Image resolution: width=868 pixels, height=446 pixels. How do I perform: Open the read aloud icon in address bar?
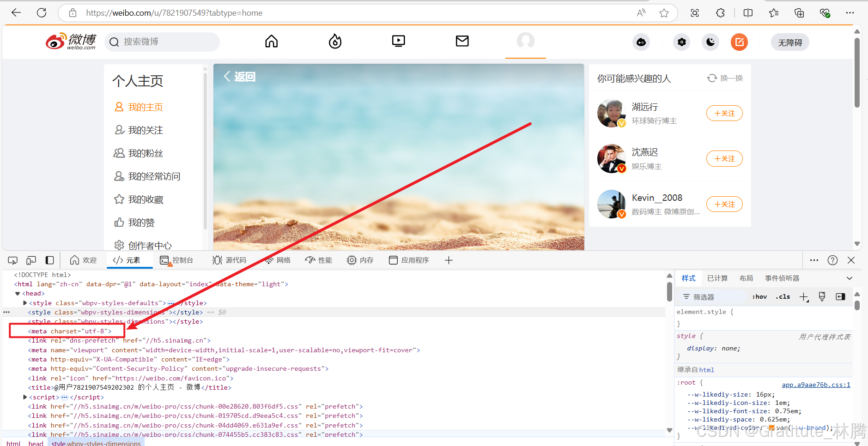click(641, 13)
